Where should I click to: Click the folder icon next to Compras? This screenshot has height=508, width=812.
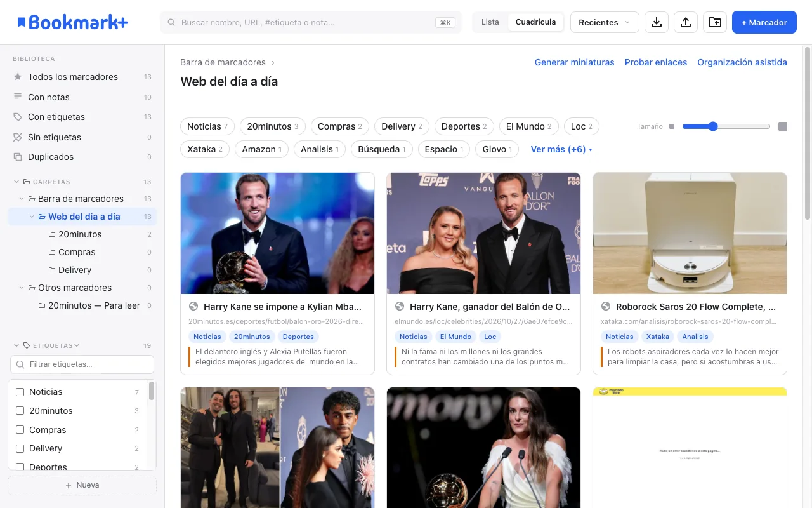52,252
